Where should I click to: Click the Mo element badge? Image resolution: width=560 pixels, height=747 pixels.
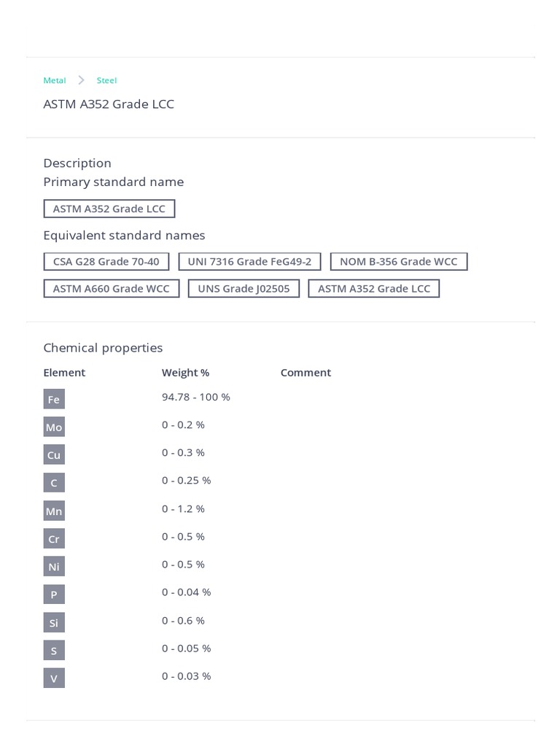[x=54, y=427]
